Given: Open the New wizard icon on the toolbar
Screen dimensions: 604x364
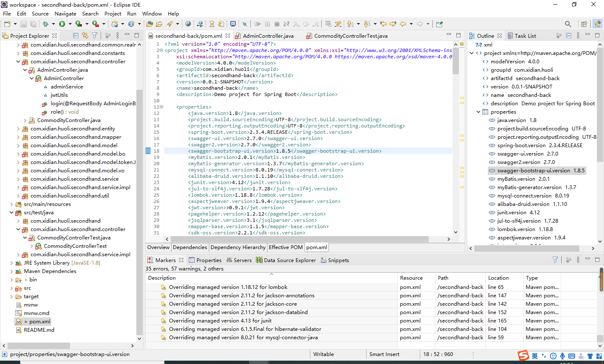Looking at the screenshot, I should 7,24.
